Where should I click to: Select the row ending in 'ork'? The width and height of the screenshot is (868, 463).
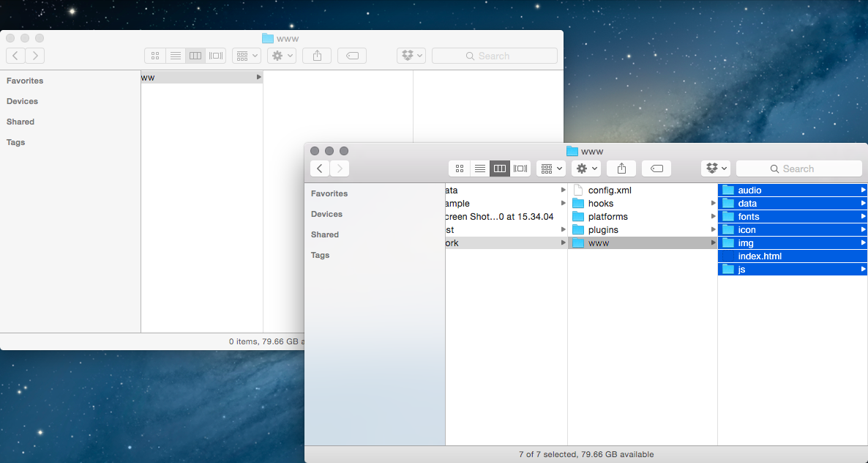(506, 242)
